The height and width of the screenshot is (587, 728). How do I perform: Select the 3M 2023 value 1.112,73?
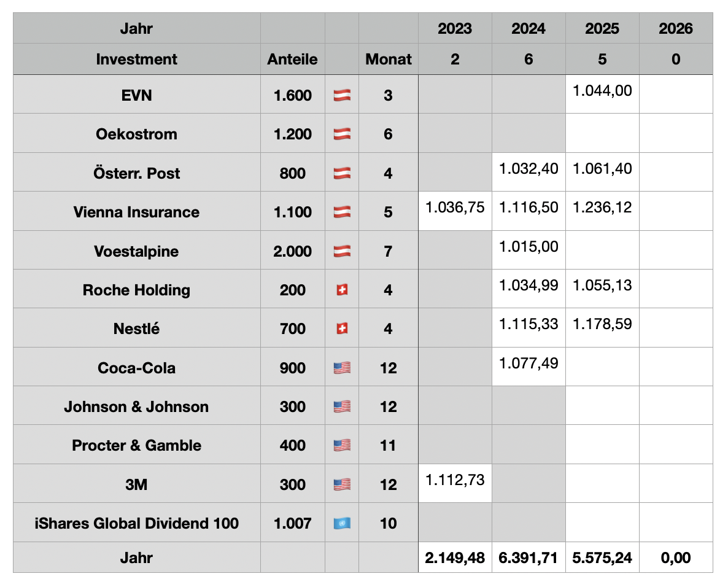[x=455, y=481]
